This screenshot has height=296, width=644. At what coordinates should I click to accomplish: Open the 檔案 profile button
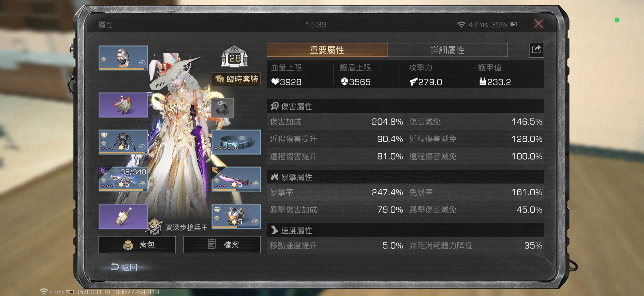coord(222,244)
